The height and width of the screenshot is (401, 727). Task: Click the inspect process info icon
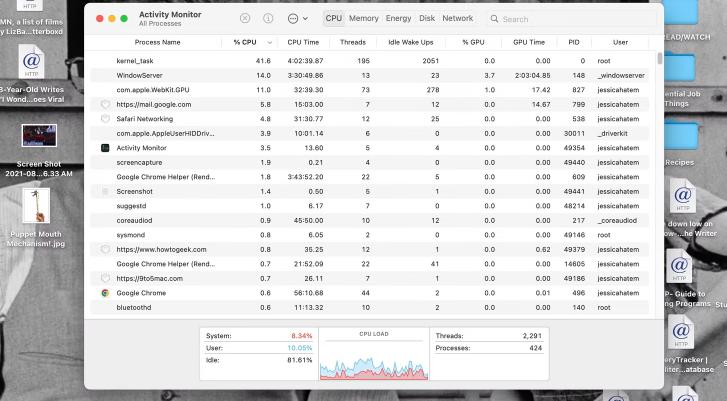[268, 18]
